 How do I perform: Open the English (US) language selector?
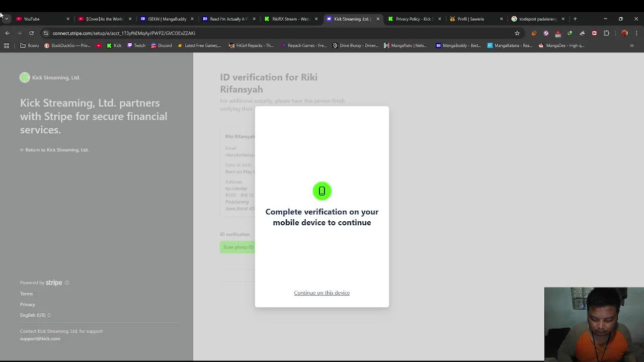35,315
